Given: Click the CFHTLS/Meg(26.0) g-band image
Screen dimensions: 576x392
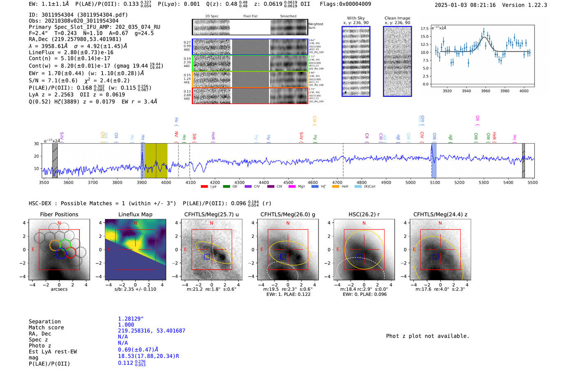Looking at the screenshot, I should (288, 249).
